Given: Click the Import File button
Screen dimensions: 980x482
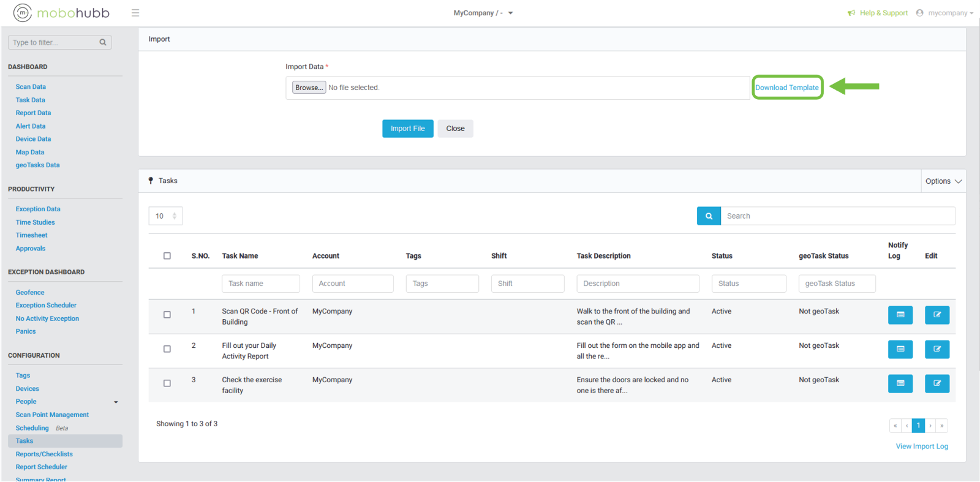Looking at the screenshot, I should pos(407,129).
